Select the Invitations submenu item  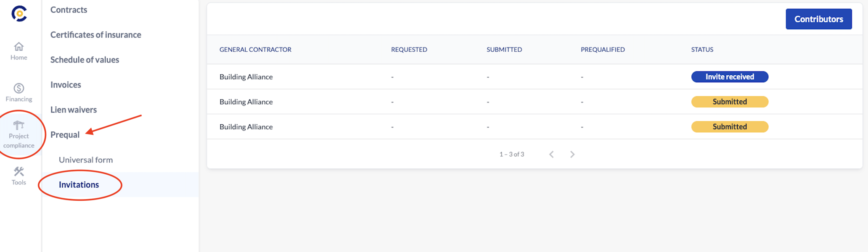click(x=79, y=184)
